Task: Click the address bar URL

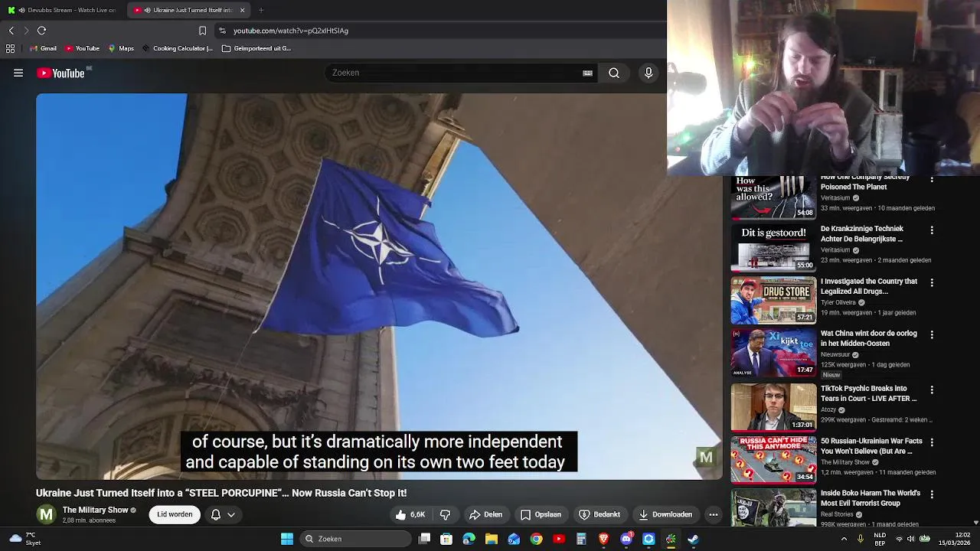Action: 290,31
